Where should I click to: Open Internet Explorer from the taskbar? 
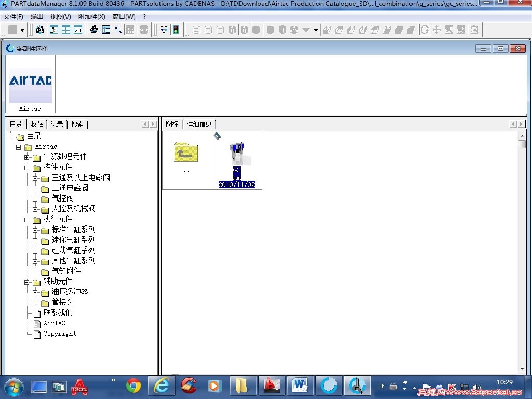[x=162, y=386]
